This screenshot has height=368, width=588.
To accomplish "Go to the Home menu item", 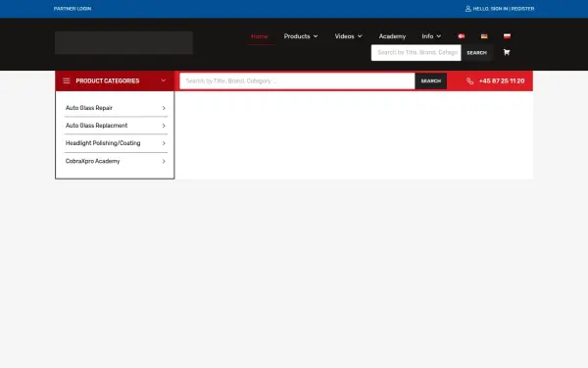I will click(260, 36).
